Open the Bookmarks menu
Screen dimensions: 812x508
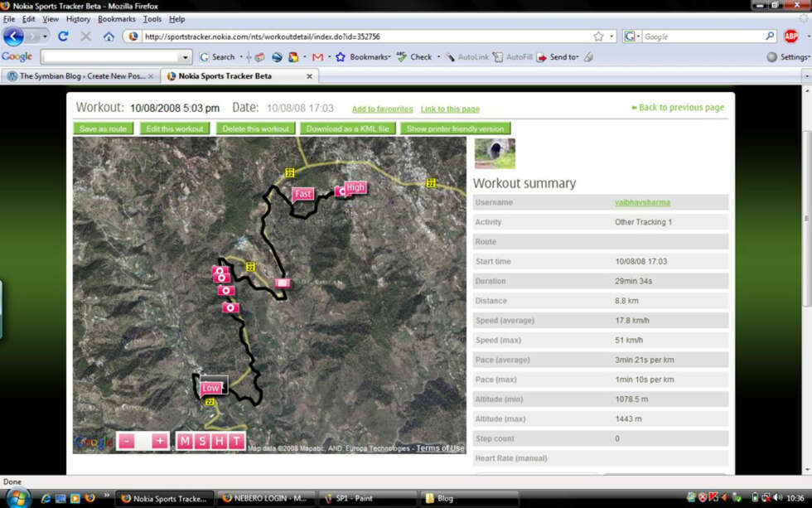[117, 19]
